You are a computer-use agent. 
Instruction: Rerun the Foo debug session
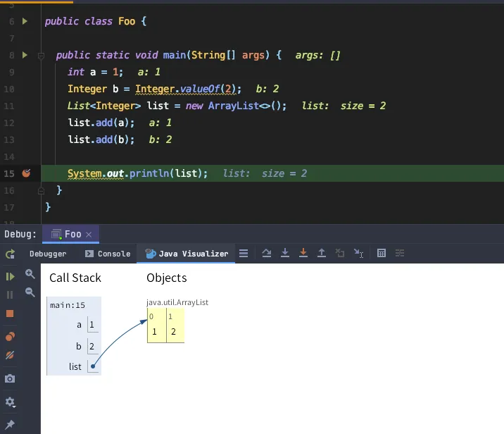point(10,254)
